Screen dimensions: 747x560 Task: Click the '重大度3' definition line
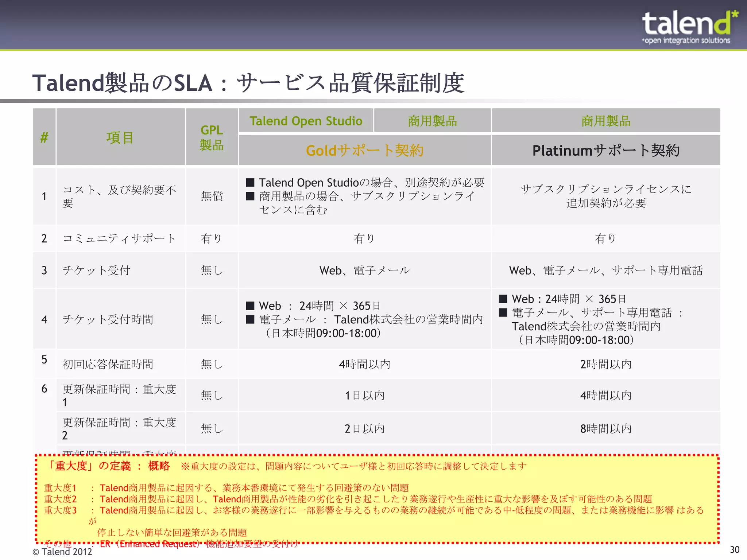(x=374, y=510)
